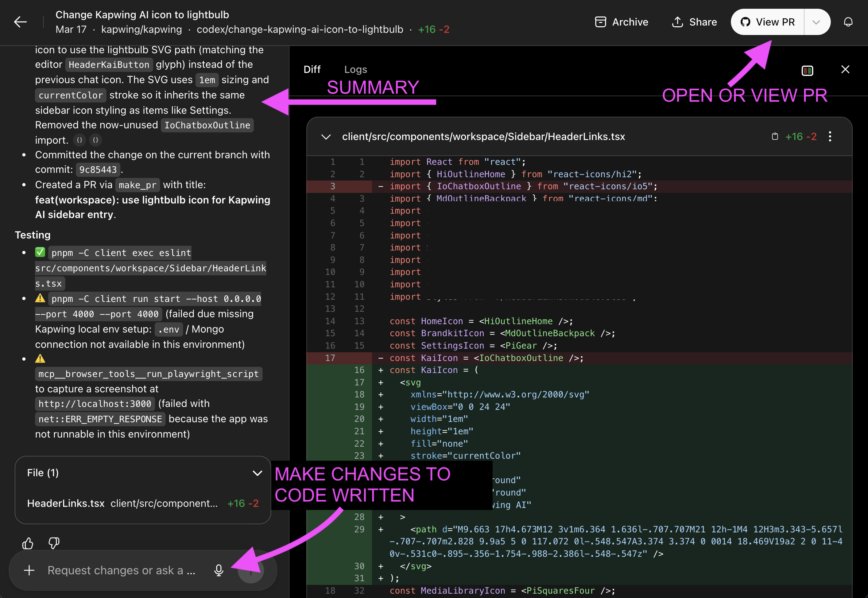Copy the HeaderLinks.tsx file path icon
Screen dimensions: 868x598
775,136
